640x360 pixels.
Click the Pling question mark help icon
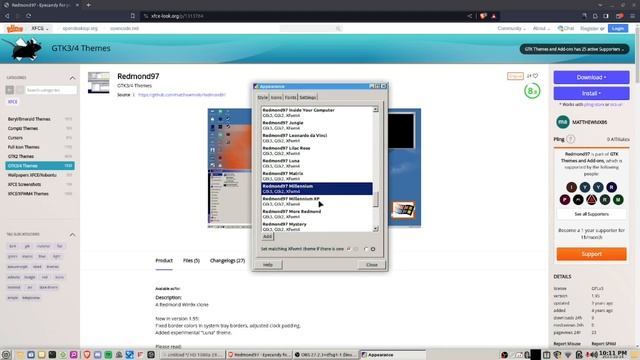pyautogui.click(x=571, y=139)
